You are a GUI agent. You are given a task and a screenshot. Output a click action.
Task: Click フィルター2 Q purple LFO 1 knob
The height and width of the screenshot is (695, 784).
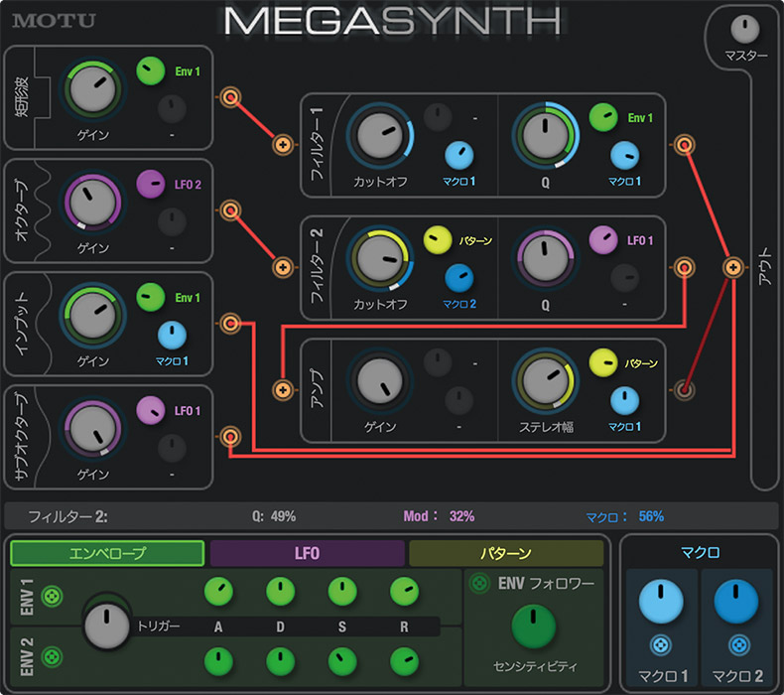(x=603, y=239)
